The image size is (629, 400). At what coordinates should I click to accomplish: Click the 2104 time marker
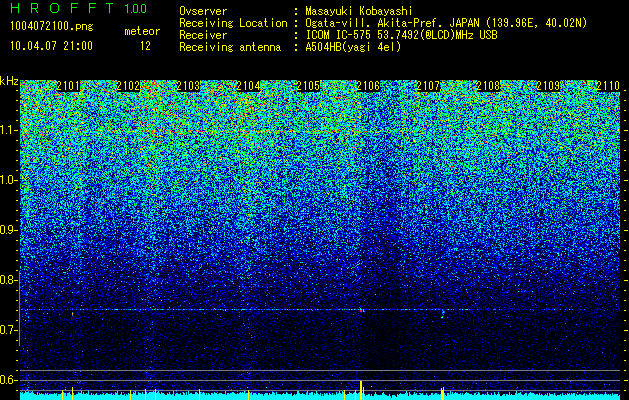click(x=248, y=86)
